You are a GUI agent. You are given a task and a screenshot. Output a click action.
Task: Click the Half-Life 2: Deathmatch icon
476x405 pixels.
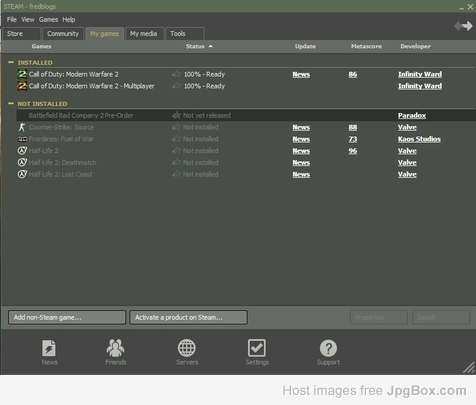click(x=22, y=162)
